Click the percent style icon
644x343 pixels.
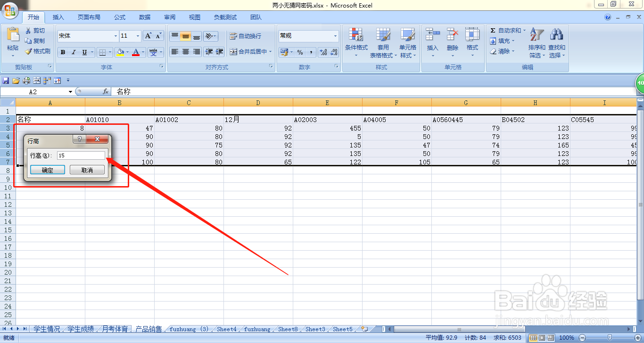point(300,52)
